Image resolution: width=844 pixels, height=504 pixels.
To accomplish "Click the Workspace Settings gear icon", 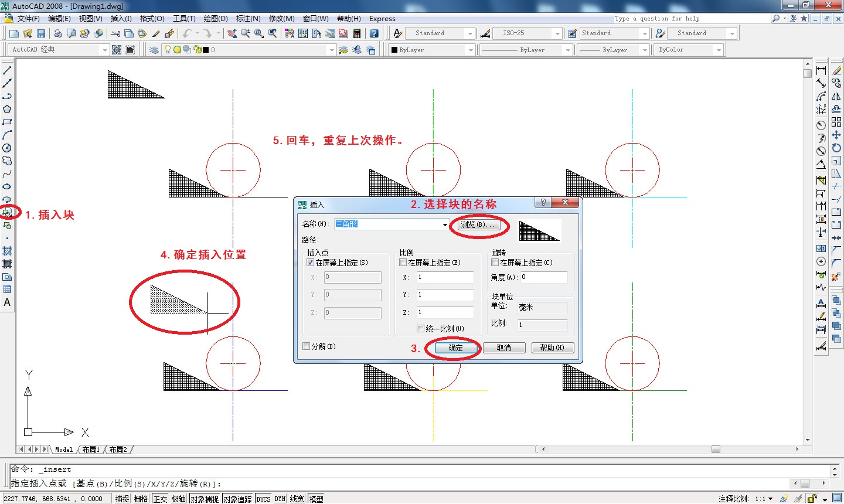I will tap(117, 50).
